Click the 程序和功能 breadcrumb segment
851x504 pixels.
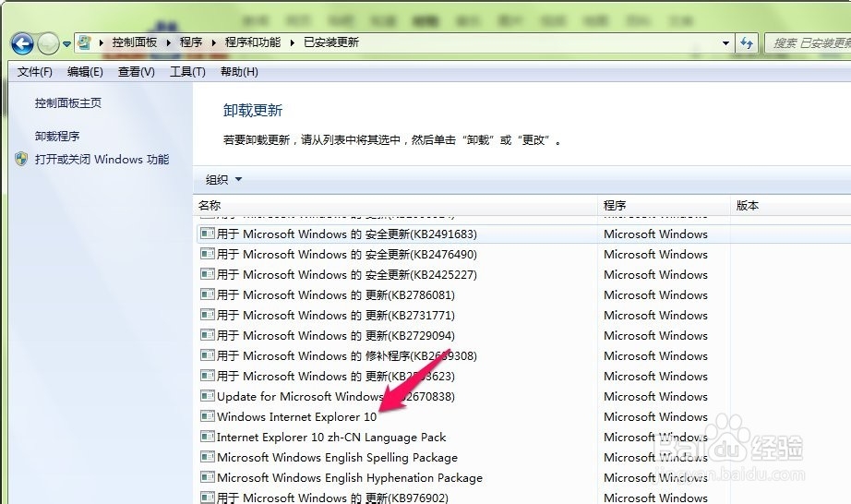(x=253, y=42)
